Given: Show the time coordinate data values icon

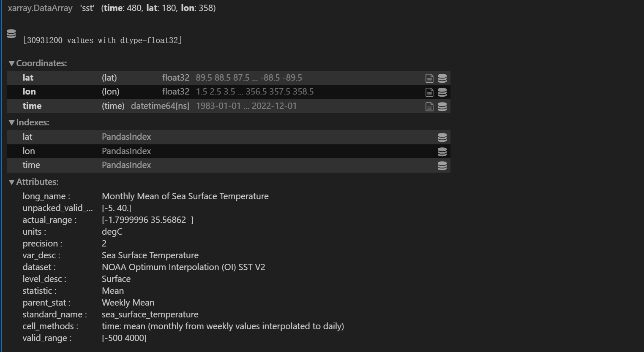Looking at the screenshot, I should click(x=442, y=106).
